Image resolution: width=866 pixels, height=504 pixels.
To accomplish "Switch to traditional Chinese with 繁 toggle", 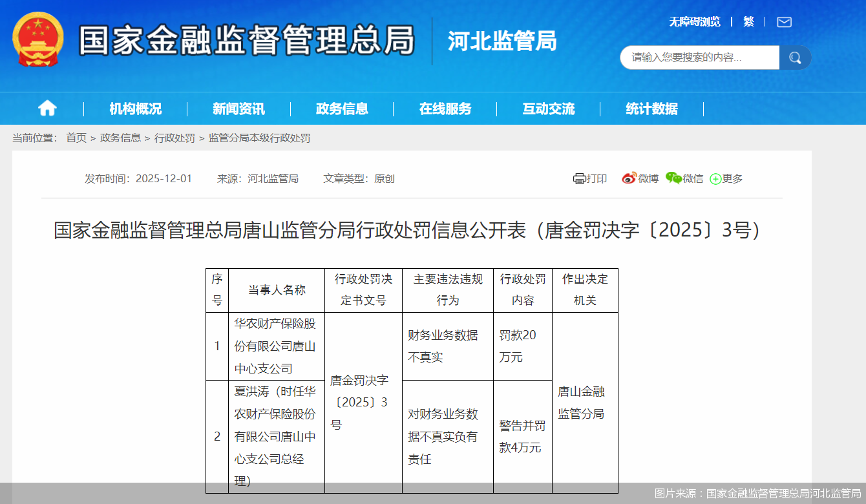I will (x=750, y=21).
